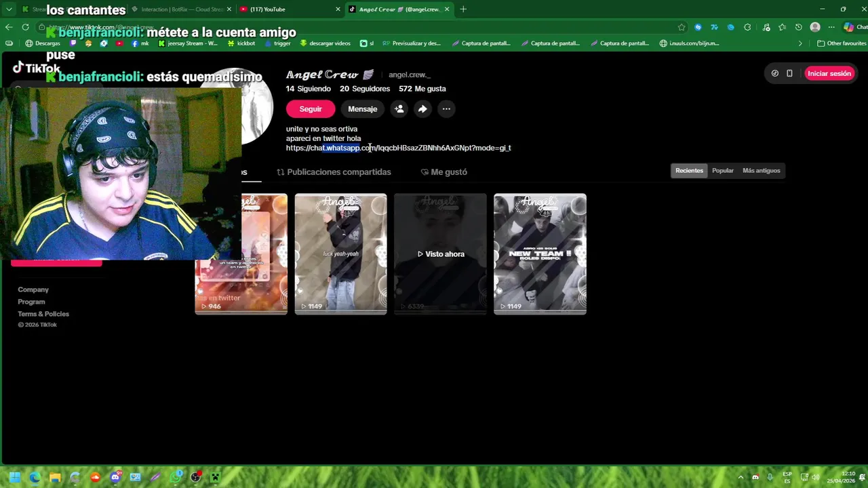Open the video marked Visto ahora
Screen dimensions: 868x488
440,254
